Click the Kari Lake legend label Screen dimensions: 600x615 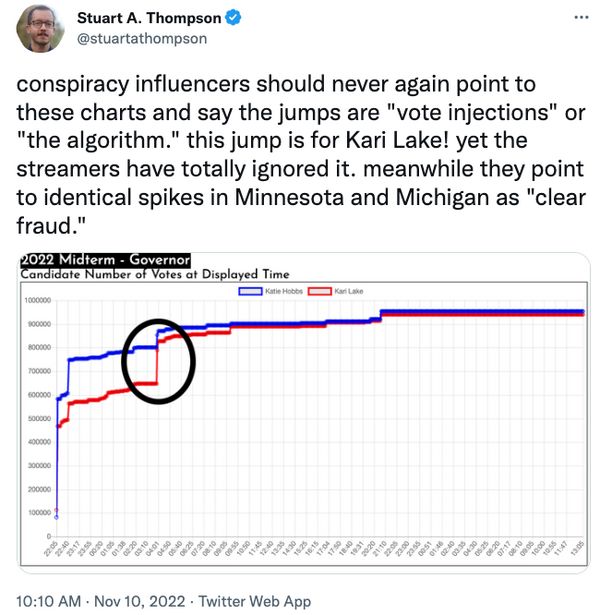coord(349,291)
